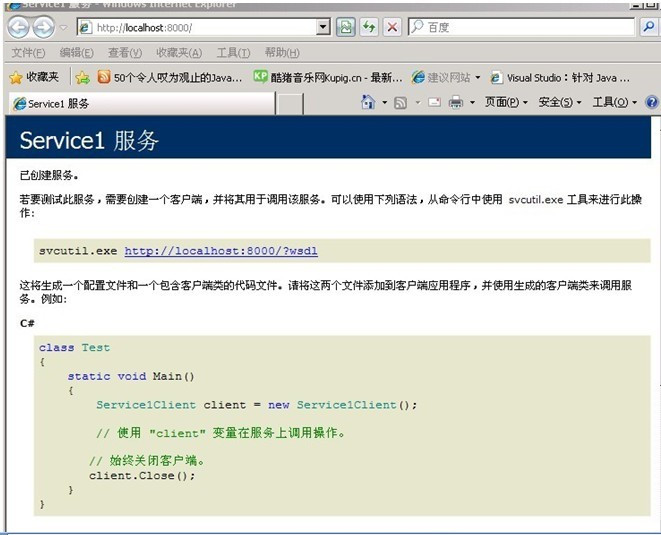Click the C# label
This screenshot has height=535, width=661.
point(27,323)
